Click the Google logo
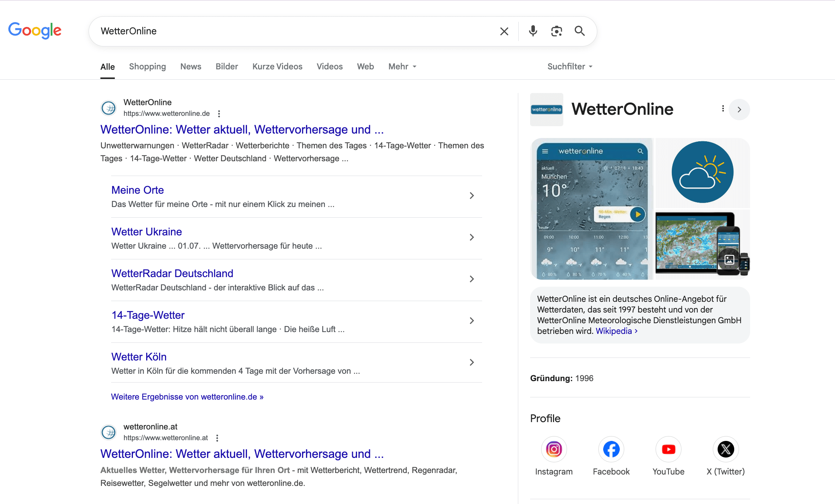The width and height of the screenshot is (835, 504). click(35, 31)
